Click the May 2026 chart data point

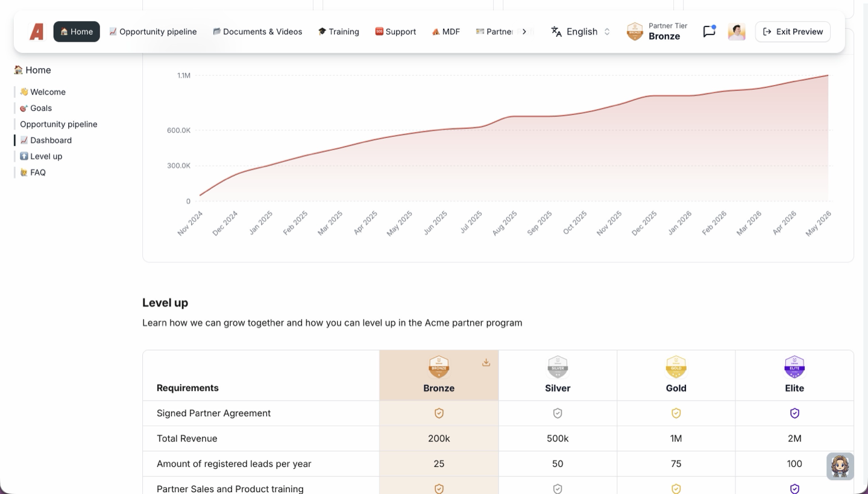(x=828, y=75)
